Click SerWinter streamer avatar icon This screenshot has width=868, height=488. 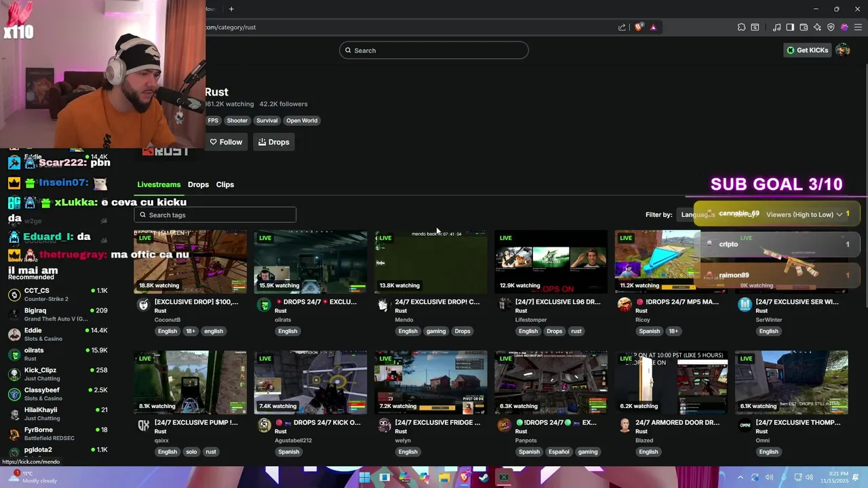tap(745, 305)
